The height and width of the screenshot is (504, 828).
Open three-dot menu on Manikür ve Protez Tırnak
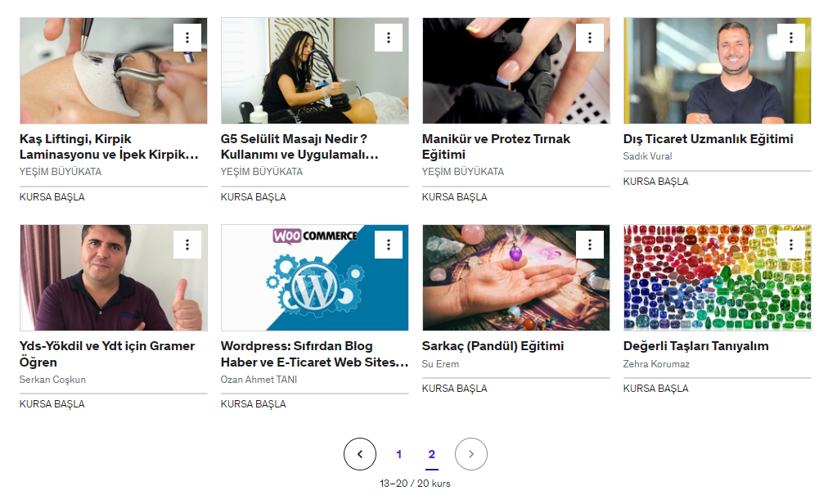click(590, 38)
